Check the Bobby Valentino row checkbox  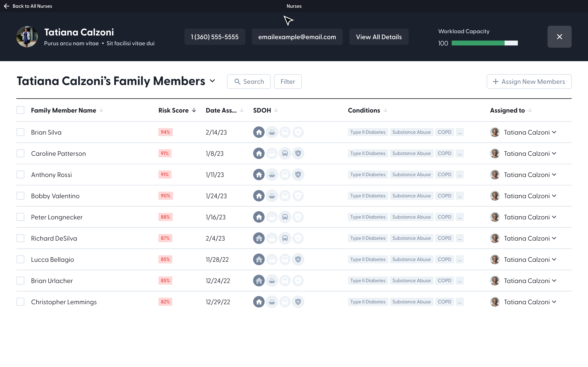pos(20,196)
